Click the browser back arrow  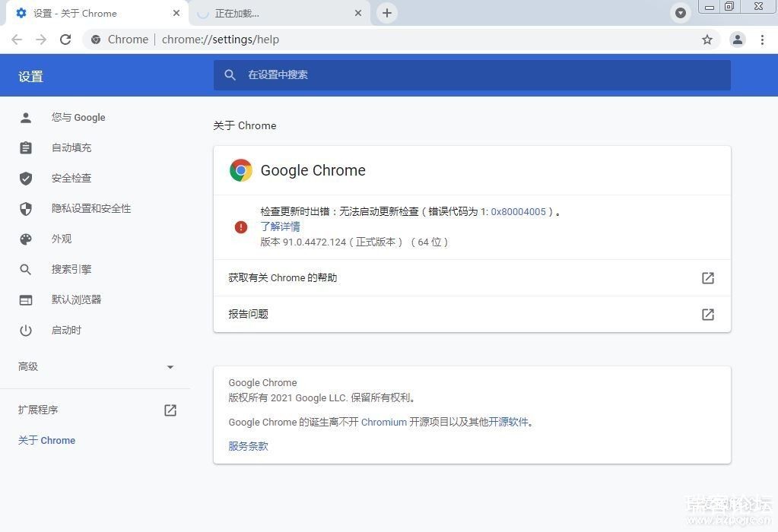coord(17,40)
